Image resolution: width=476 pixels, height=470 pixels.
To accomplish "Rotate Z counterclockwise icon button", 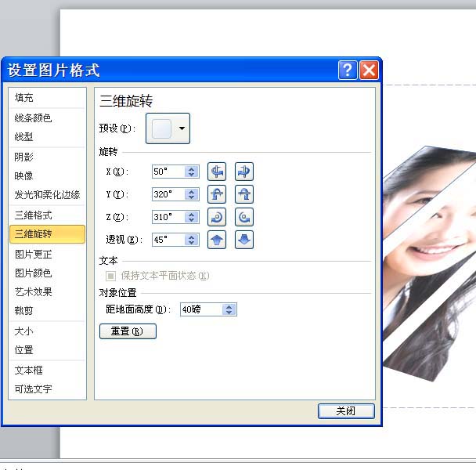I will (244, 217).
